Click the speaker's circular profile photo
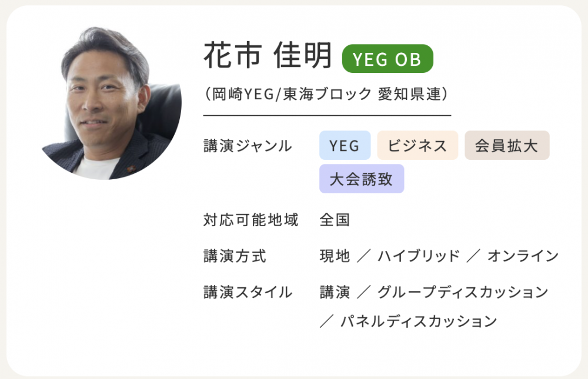Image resolution: width=588 pixels, height=379 pixels. point(112,103)
